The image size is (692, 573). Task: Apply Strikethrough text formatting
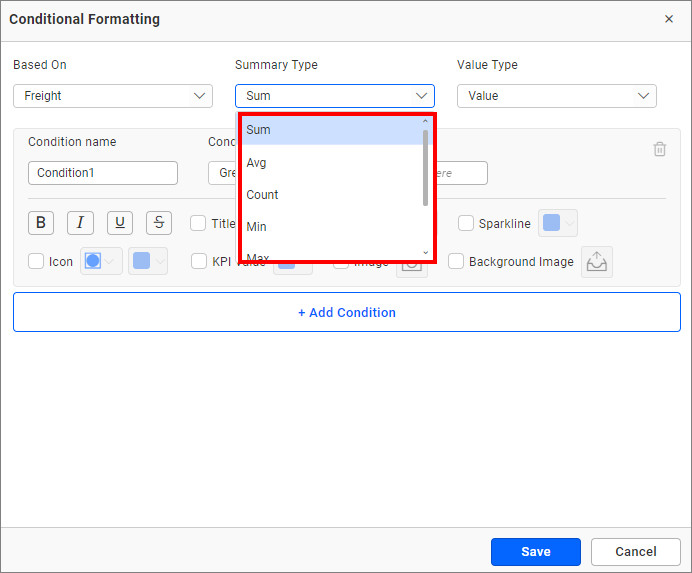click(x=159, y=223)
